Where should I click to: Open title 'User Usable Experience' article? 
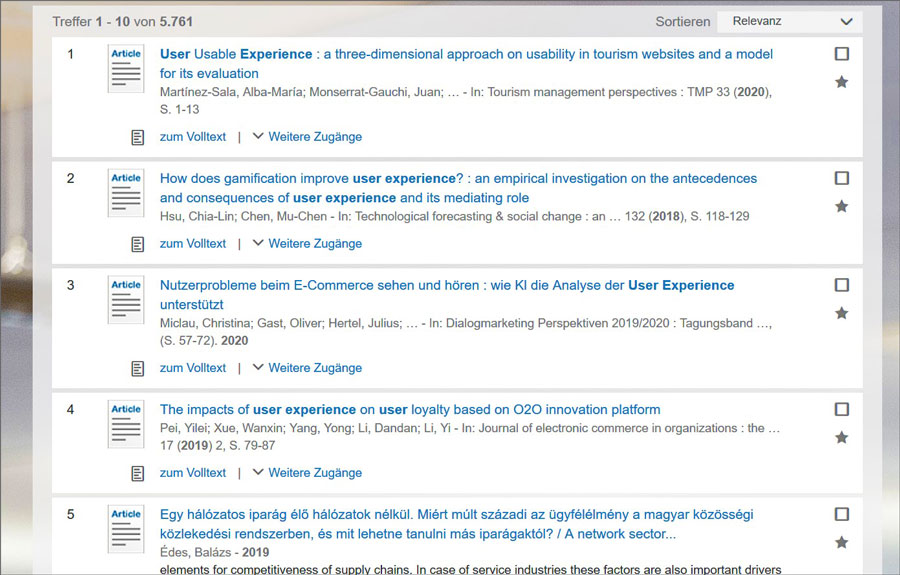[466, 64]
